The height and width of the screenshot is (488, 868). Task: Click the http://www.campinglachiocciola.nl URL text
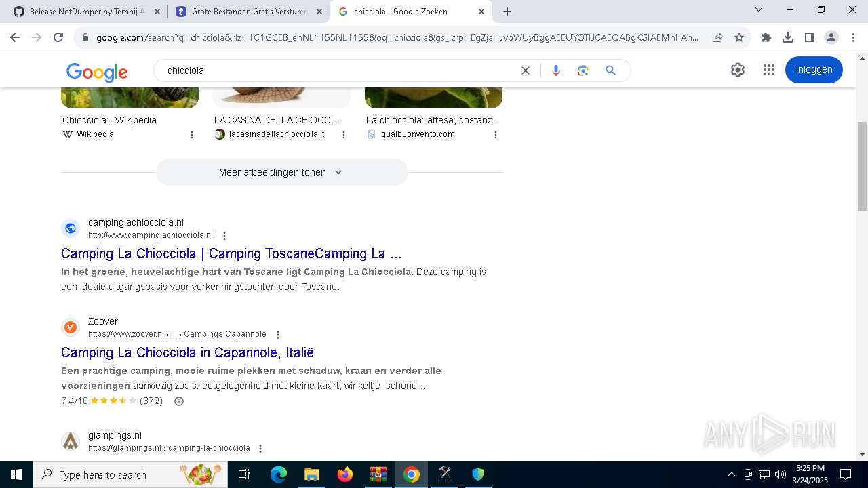tap(151, 235)
